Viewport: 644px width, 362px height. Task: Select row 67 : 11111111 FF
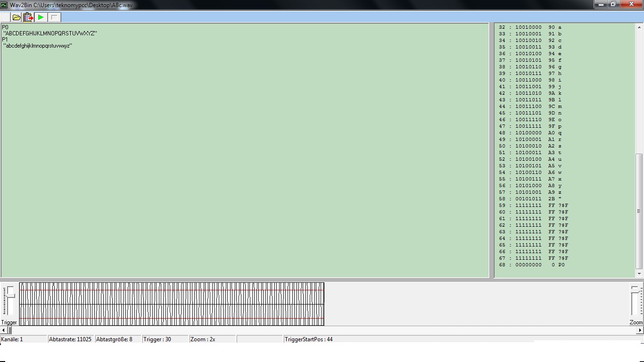[534, 258]
